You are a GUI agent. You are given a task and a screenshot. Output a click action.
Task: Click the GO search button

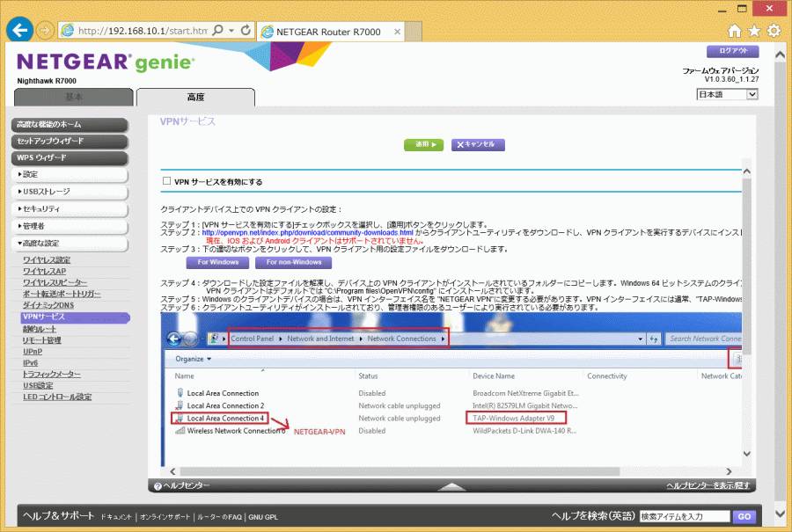click(x=744, y=517)
